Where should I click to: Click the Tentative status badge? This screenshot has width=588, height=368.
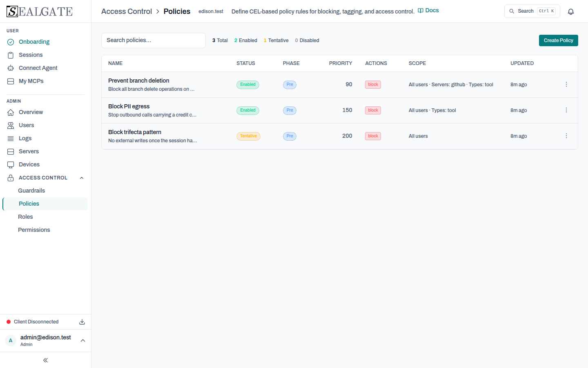[248, 136]
